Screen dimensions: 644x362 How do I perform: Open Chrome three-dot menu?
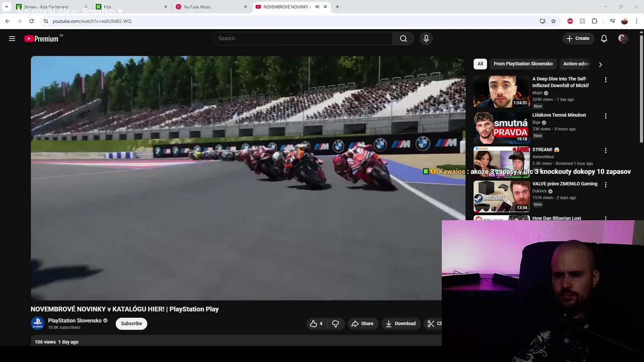[636, 21]
